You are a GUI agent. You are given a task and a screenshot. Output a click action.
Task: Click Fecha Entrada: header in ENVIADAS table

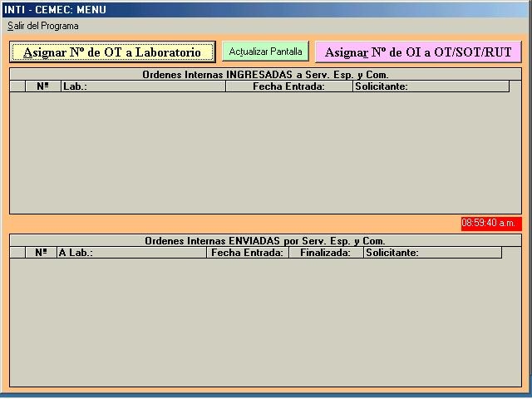point(248,253)
